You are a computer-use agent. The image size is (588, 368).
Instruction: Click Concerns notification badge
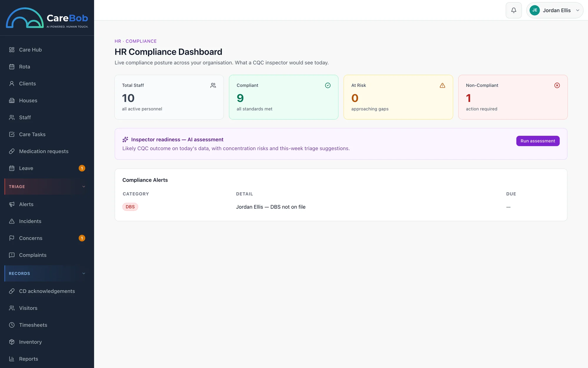point(82,238)
